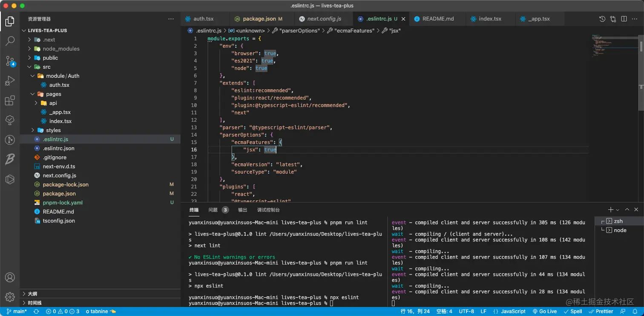
Task: Click the Accounts icon in activity bar
Action: tap(10, 278)
